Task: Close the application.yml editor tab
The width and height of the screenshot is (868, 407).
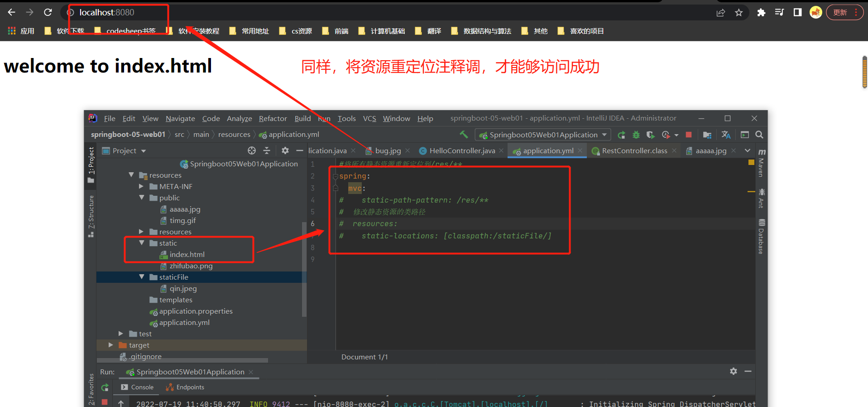Action: point(580,150)
